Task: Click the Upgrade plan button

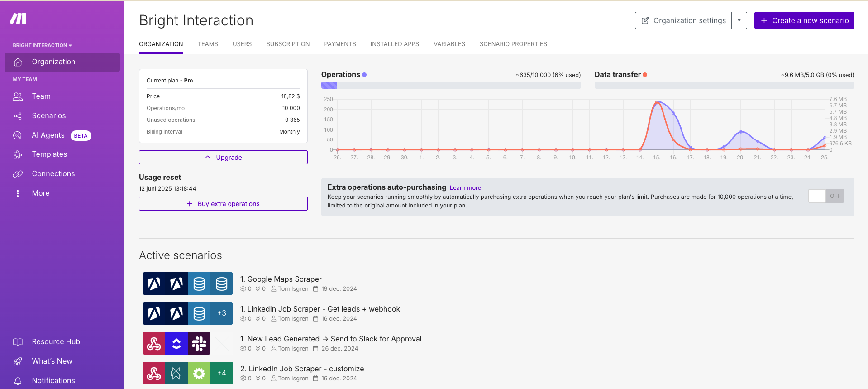Action: click(223, 158)
